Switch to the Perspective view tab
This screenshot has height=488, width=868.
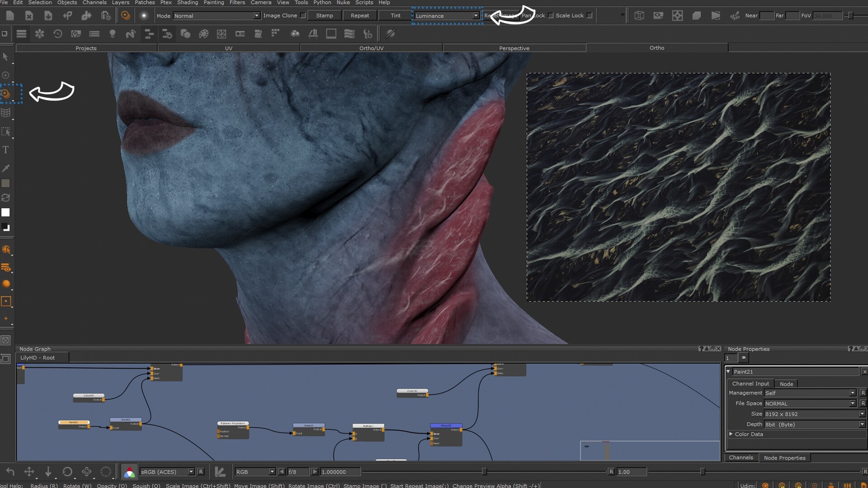514,48
